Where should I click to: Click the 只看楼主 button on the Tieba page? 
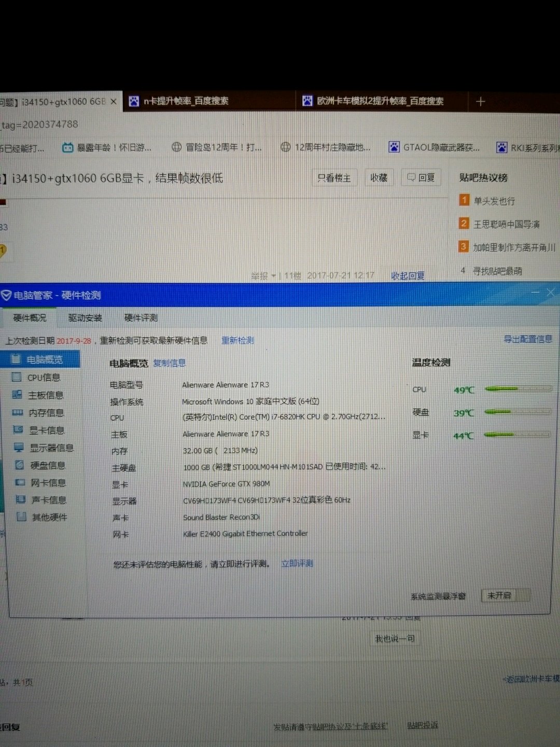tap(334, 178)
